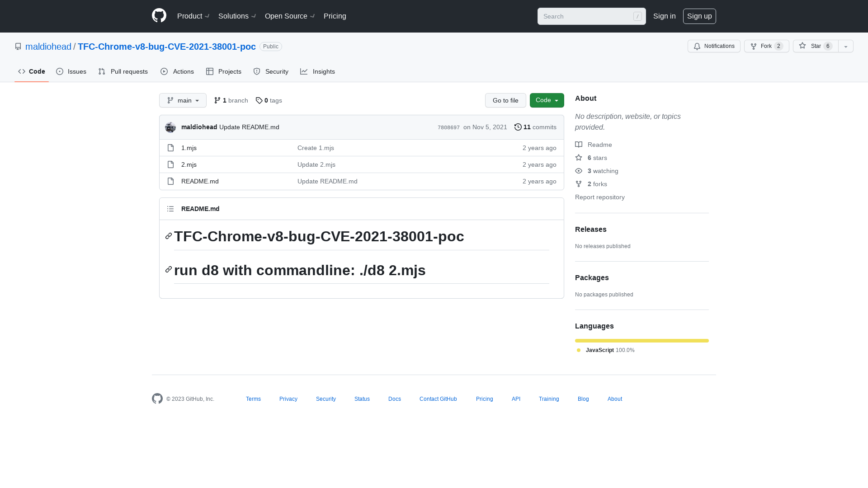
Task: Open the footer Terms link
Action: [x=253, y=399]
